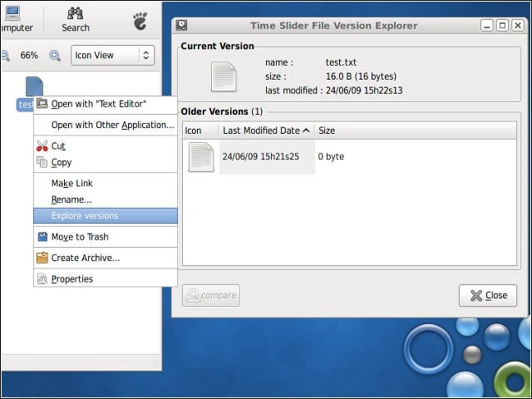Select Cut from the context menu
The width and height of the screenshot is (532, 399).
pyautogui.click(x=106, y=146)
